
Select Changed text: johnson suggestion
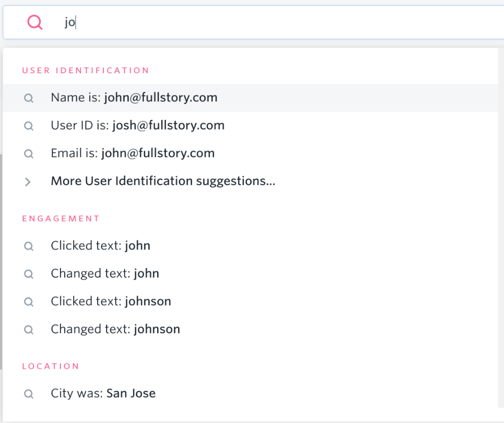tap(250, 330)
